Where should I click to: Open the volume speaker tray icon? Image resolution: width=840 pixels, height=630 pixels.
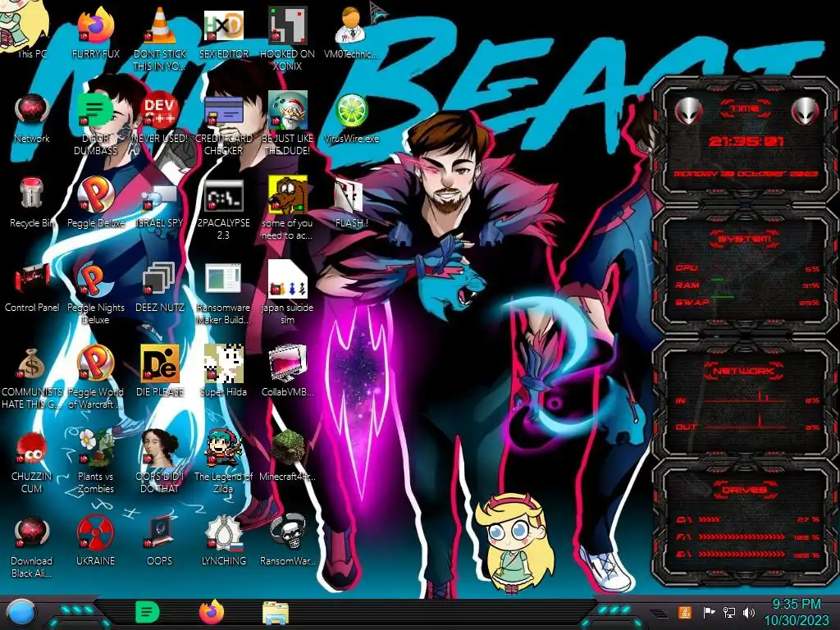coord(749,613)
